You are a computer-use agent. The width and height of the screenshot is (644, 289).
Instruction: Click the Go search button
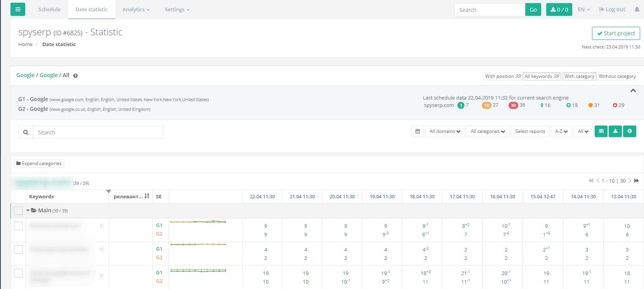pyautogui.click(x=533, y=10)
